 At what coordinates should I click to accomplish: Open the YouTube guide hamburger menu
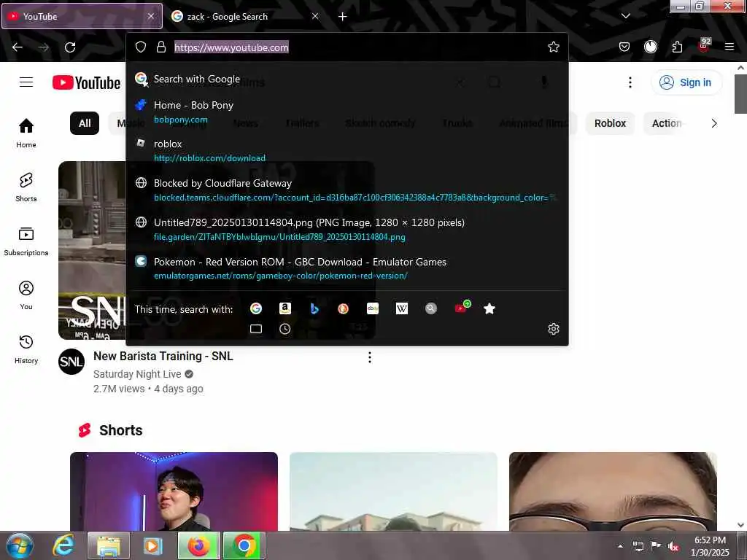[26, 82]
